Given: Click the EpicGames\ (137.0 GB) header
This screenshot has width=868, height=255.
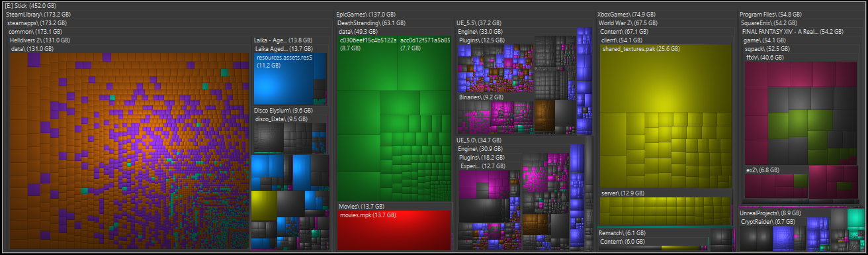Looking at the screenshot, I should (366, 14).
